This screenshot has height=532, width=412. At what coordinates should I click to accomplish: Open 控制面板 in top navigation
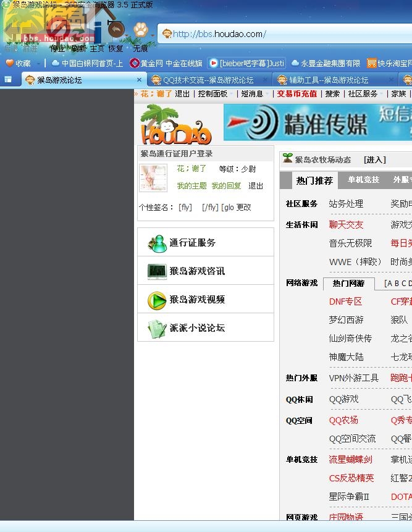[x=212, y=94]
